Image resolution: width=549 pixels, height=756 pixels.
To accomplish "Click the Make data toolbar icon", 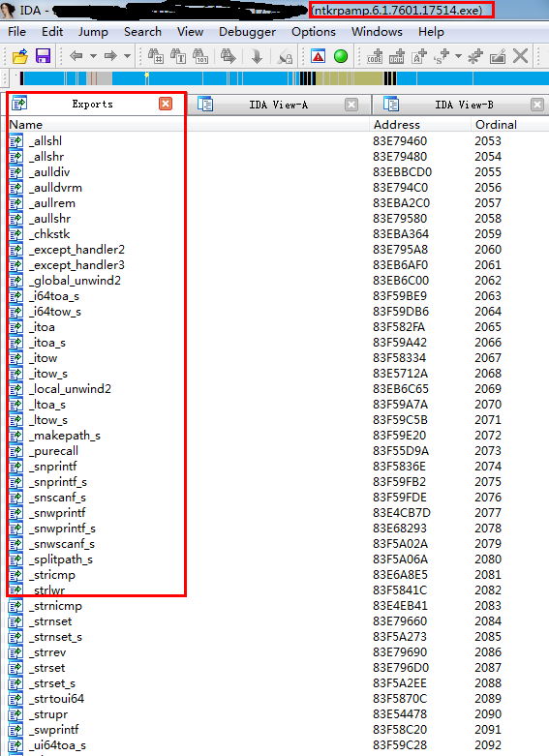I will click(x=397, y=56).
